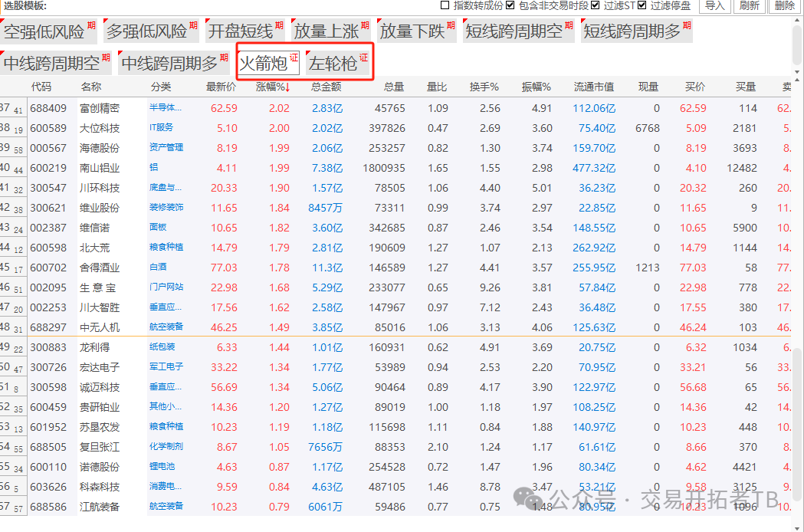Click the 装修装饰 category link

pyautogui.click(x=166, y=207)
